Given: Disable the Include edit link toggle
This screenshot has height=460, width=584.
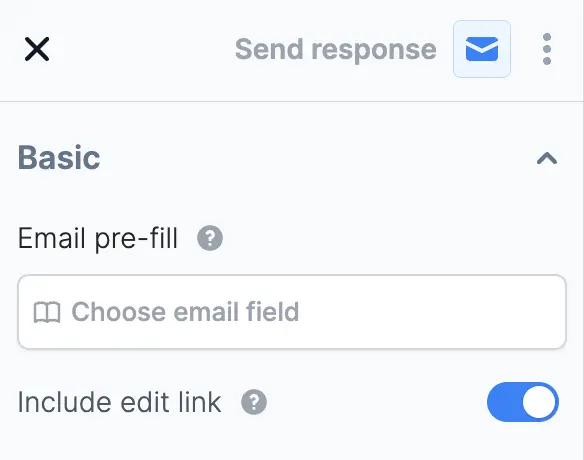Looking at the screenshot, I should tap(523, 402).
